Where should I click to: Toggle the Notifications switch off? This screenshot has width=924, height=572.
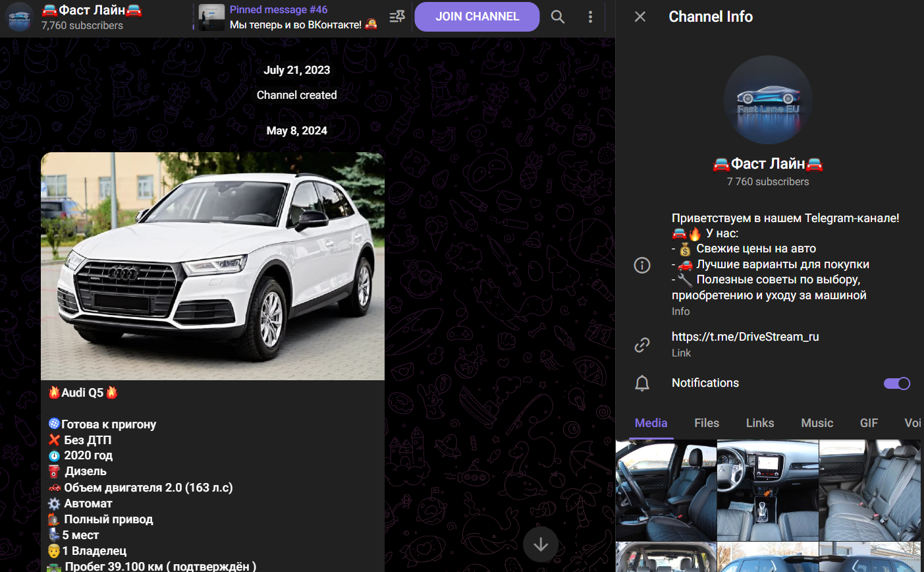pos(896,384)
